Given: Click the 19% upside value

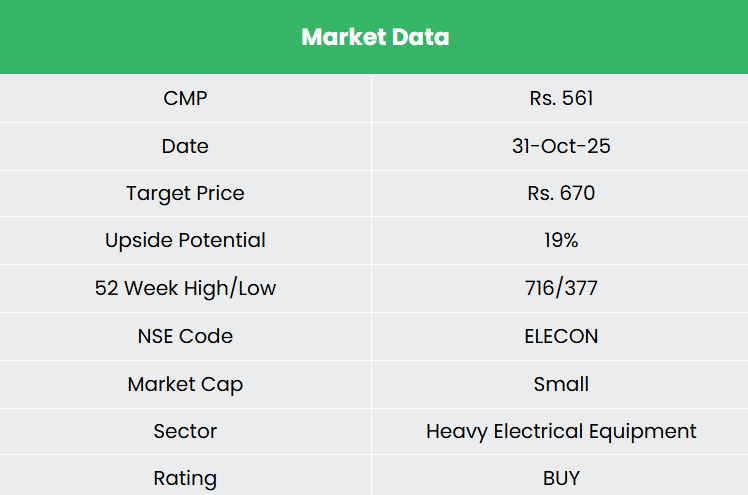Looking at the screenshot, I should 561,240.
